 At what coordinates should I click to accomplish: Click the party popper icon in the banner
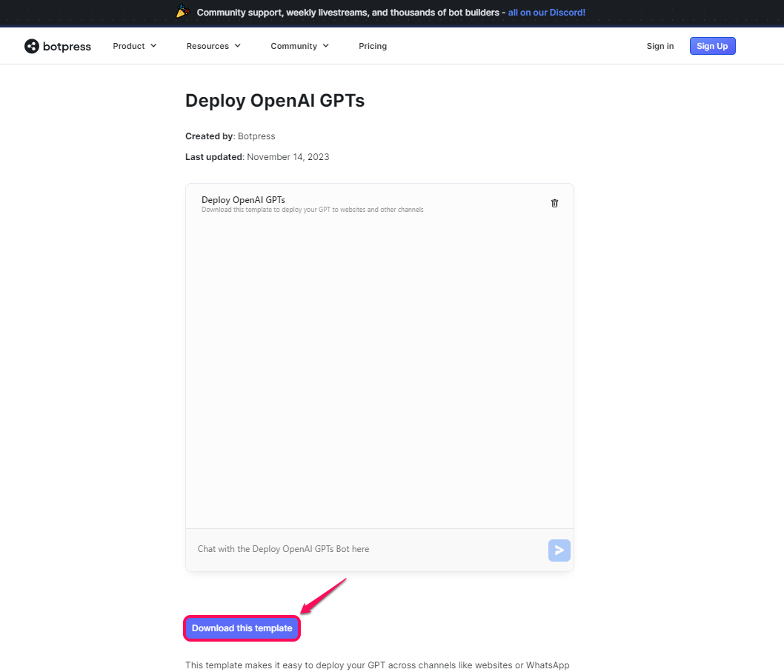pyautogui.click(x=183, y=11)
